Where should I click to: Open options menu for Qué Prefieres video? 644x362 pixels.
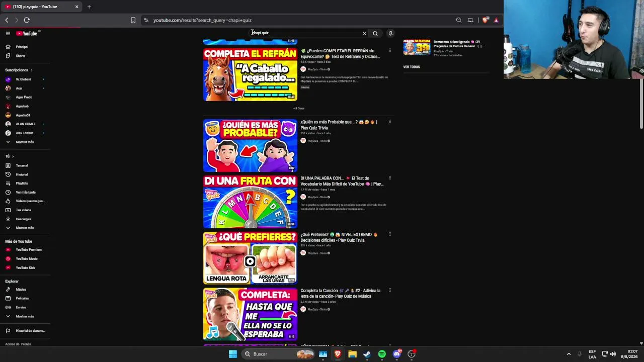pyautogui.click(x=390, y=234)
